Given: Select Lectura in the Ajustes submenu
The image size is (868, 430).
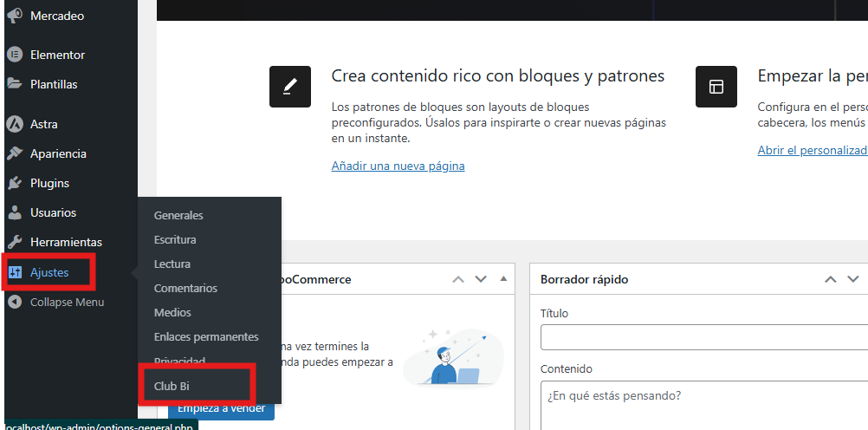Looking at the screenshot, I should pos(172,264).
